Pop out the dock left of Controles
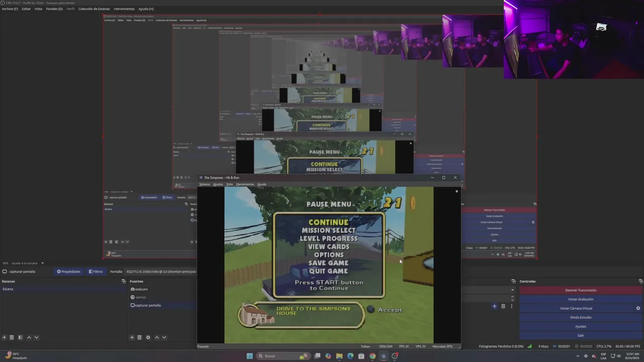This screenshot has width=644, height=362. point(514,281)
